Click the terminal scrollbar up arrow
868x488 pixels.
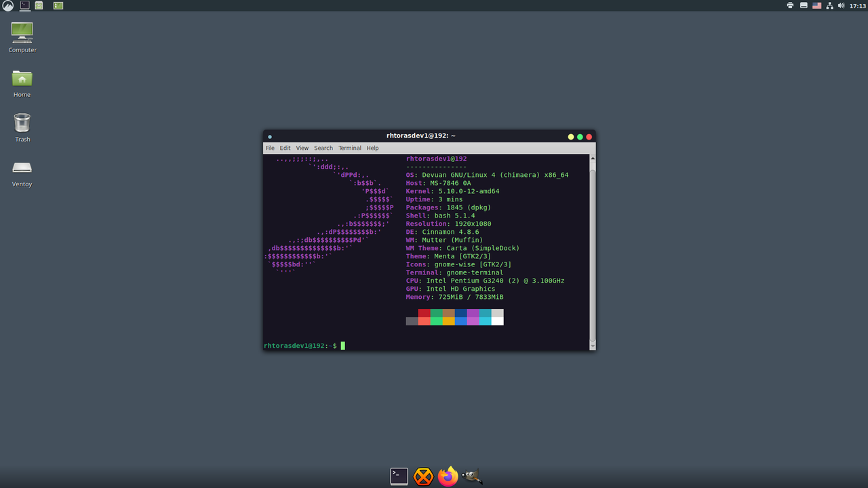tap(593, 158)
